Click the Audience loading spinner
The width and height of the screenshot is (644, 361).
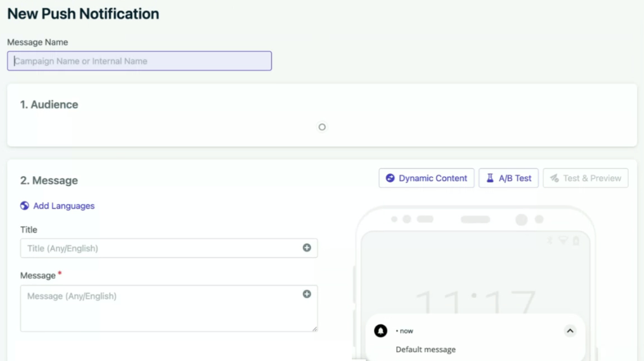pyautogui.click(x=322, y=127)
